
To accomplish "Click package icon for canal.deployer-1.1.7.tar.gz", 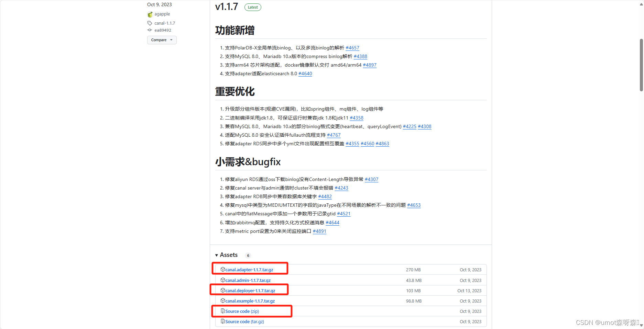I will pyautogui.click(x=223, y=290).
